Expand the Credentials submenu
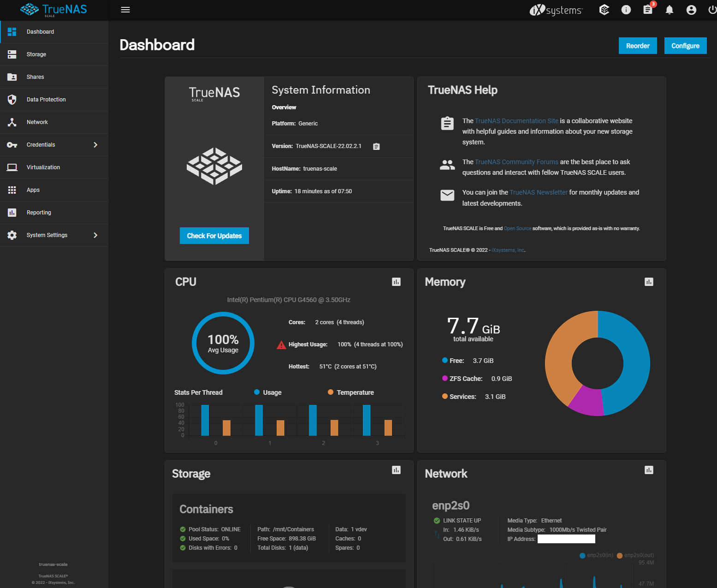The width and height of the screenshot is (717, 588). point(95,145)
